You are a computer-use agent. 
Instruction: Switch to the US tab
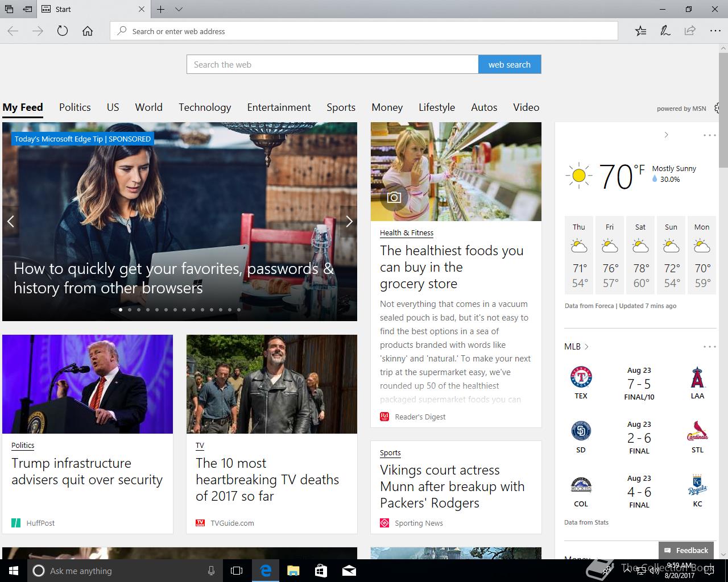[113, 107]
